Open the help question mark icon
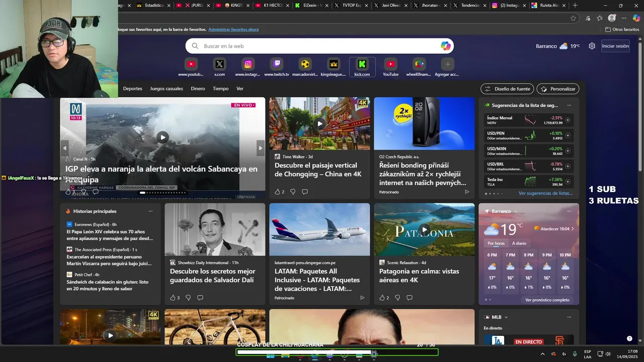Image resolution: width=644 pixels, height=362 pixels. point(629,338)
